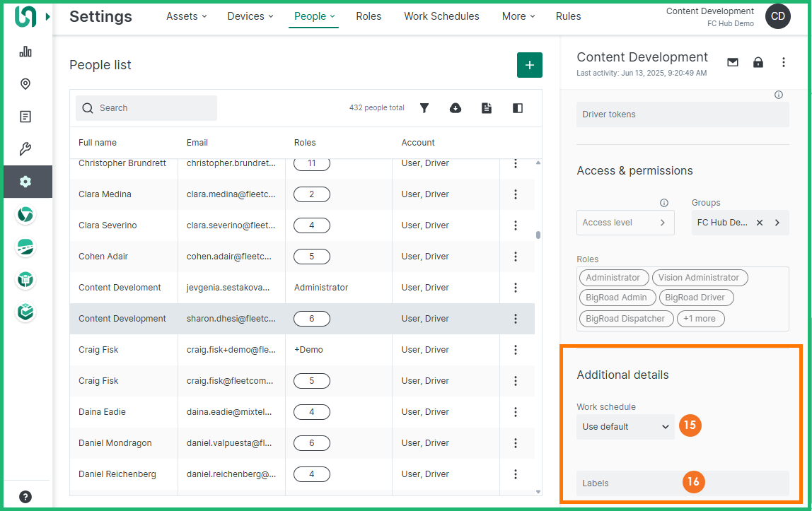The height and width of the screenshot is (511, 812).
Task: Open the wrench maintenance sidebar icon
Action: 25,149
